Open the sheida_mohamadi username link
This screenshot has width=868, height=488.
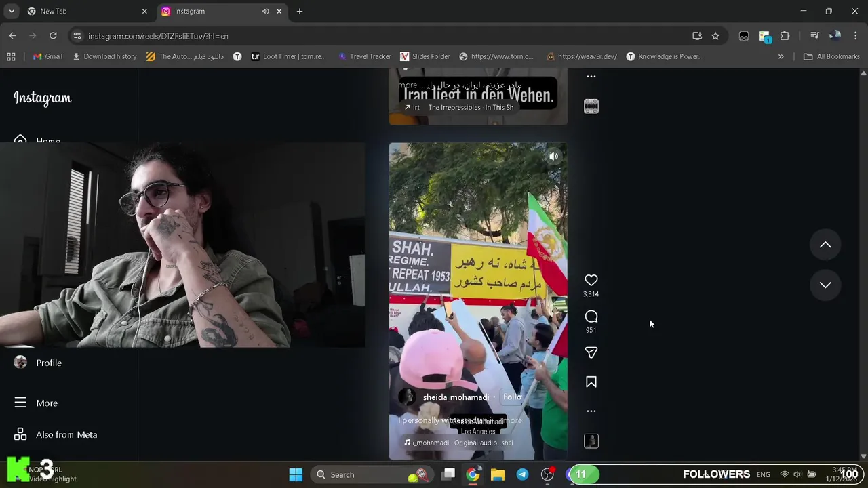[456, 397]
